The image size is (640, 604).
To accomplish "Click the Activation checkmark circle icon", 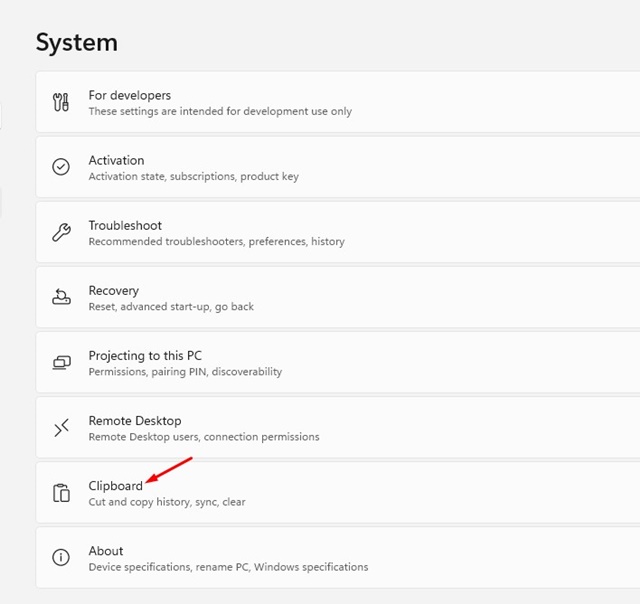I will (61, 167).
